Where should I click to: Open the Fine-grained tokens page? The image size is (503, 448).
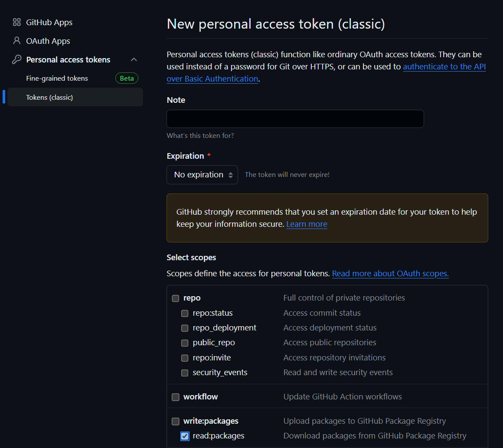tap(57, 78)
